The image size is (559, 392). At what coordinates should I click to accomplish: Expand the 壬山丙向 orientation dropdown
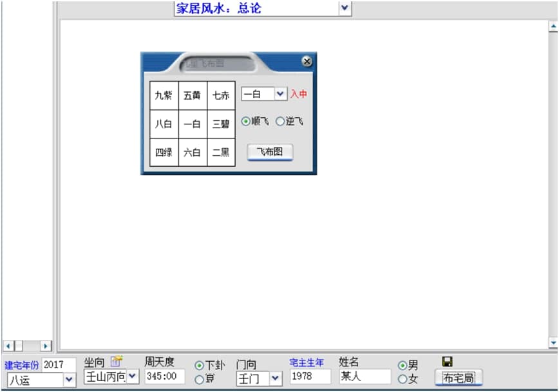(x=132, y=377)
